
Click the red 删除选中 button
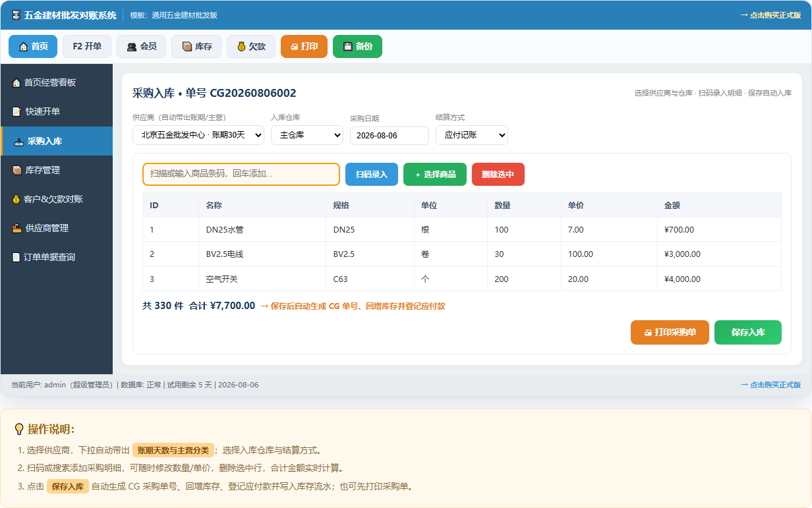498,175
